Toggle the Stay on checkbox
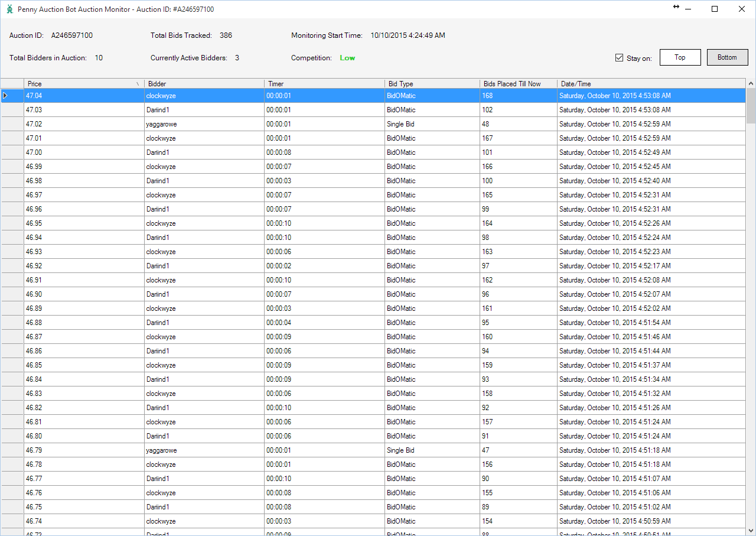Viewport: 756px width, 536px height. [619, 58]
